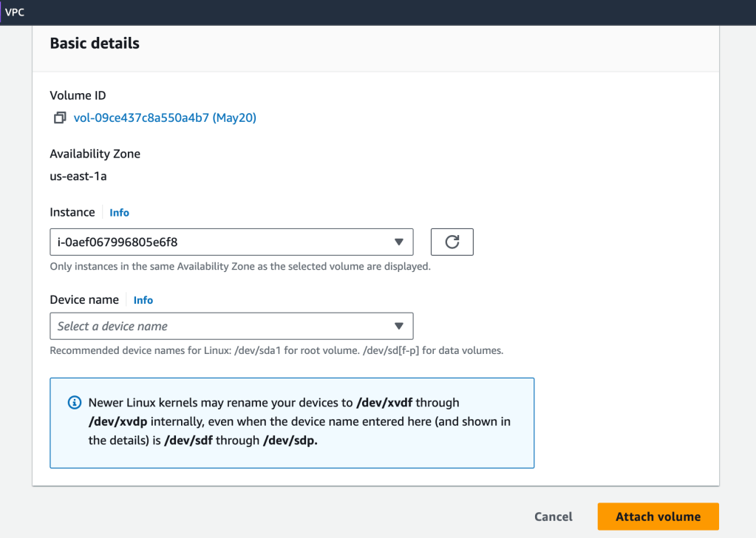Screen dimensions: 756x538
Task: Click the us-east-1a availability zone value
Action: coord(78,176)
